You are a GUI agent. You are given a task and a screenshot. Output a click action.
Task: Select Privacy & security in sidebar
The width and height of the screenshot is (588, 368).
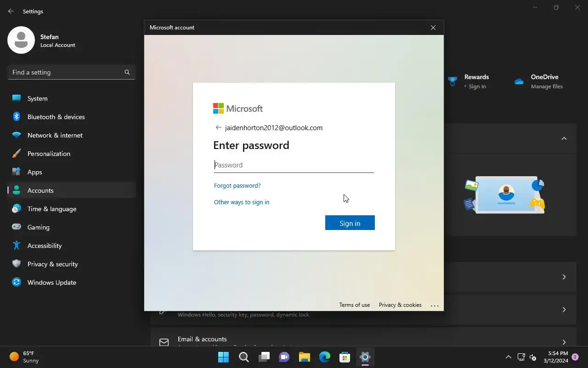point(72,264)
